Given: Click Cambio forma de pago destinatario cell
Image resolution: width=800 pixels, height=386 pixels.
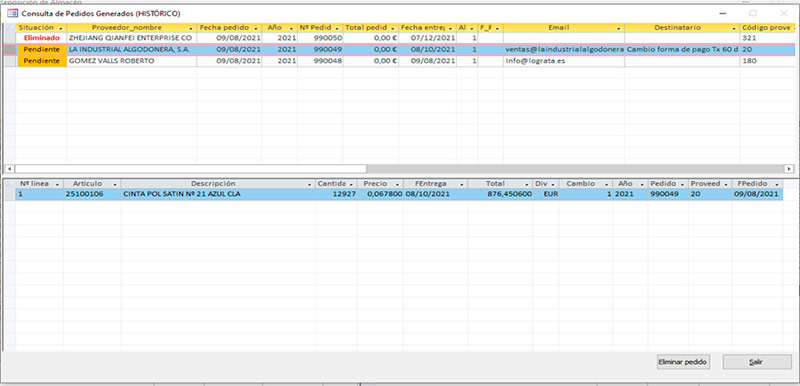Looking at the screenshot, I should [682, 49].
